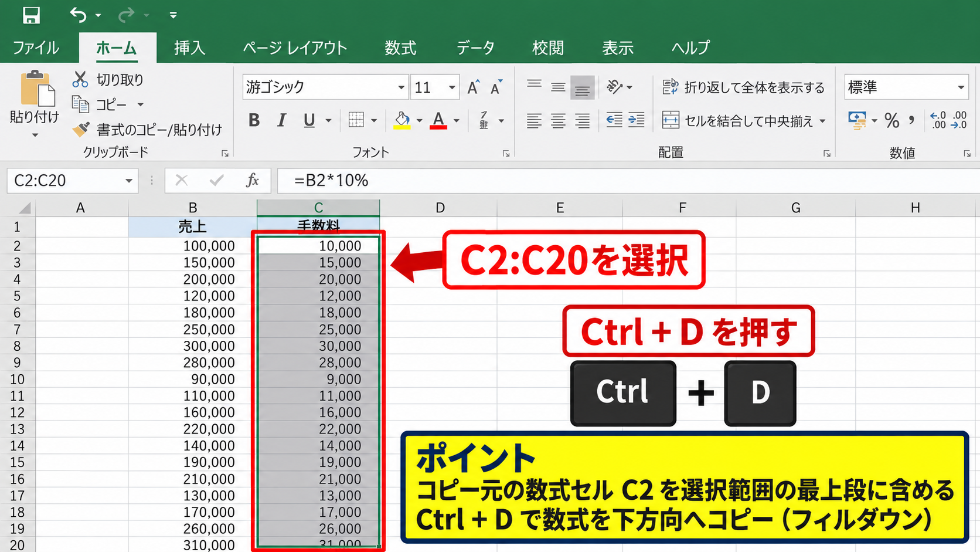Viewport: 980px width, 552px height.
Task: Open the font size 11 dropdown
Action: coord(452,87)
